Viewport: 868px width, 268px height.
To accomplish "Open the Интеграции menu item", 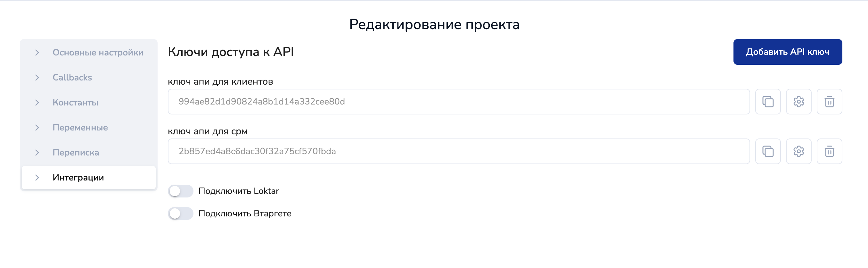I will (x=78, y=177).
